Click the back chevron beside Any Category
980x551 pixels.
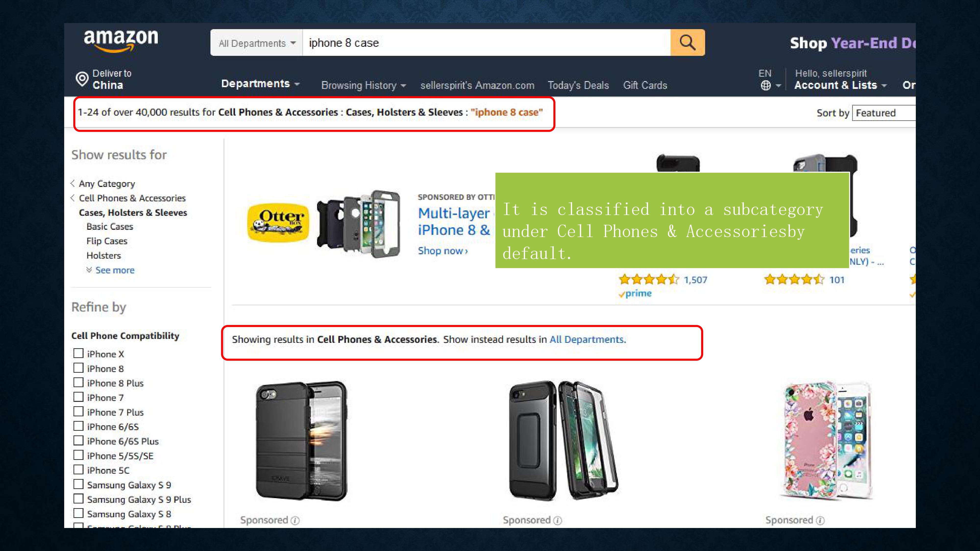[x=73, y=183]
